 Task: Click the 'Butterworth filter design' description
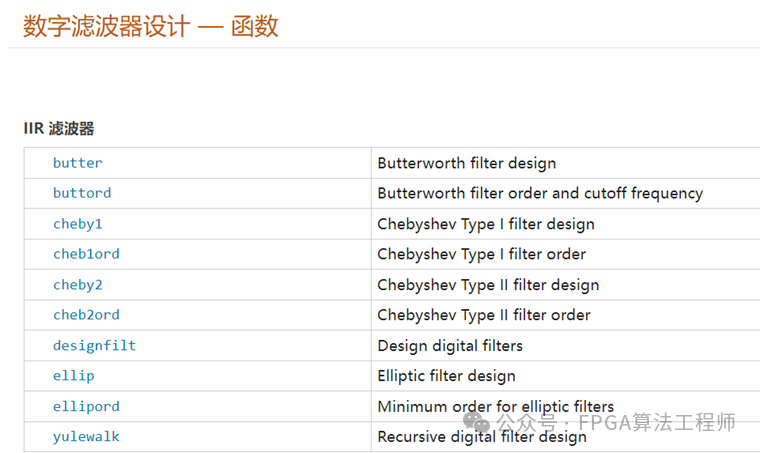tap(466, 163)
